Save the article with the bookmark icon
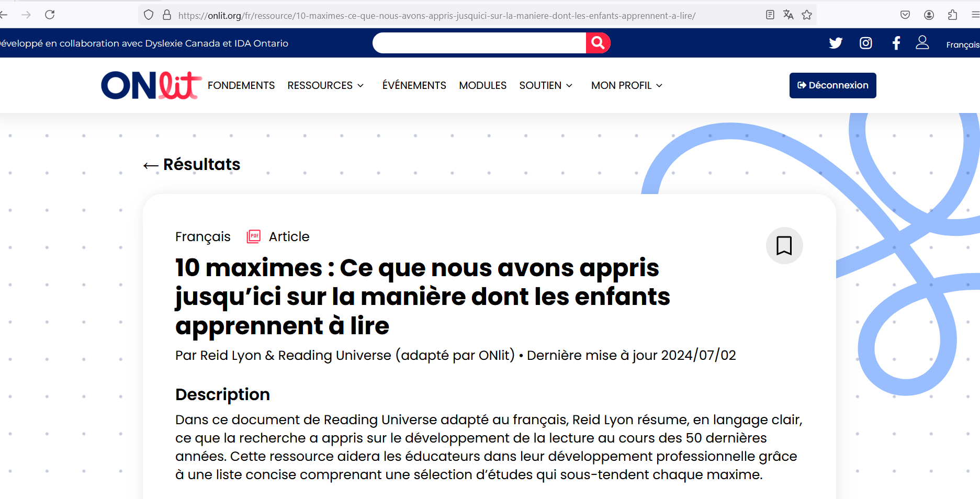980x499 pixels. pos(784,245)
